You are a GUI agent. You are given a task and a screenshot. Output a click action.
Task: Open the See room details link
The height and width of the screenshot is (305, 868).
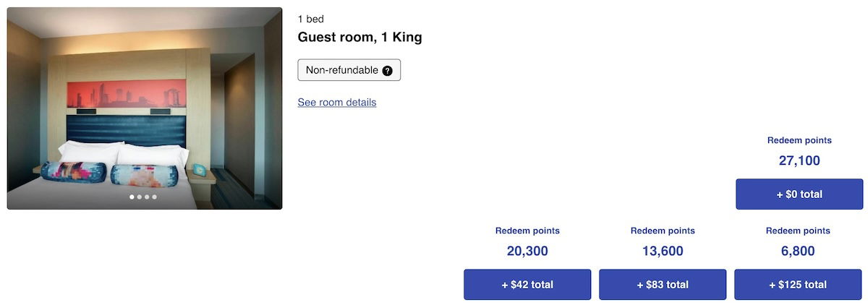coord(337,103)
